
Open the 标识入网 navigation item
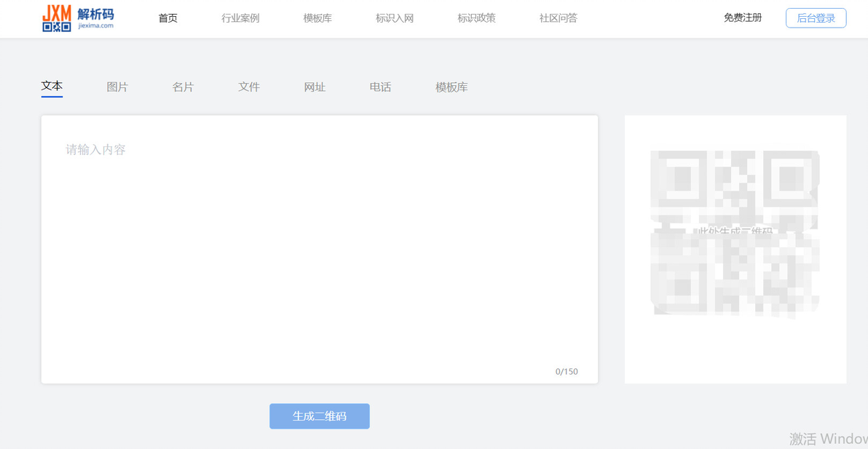tap(395, 18)
